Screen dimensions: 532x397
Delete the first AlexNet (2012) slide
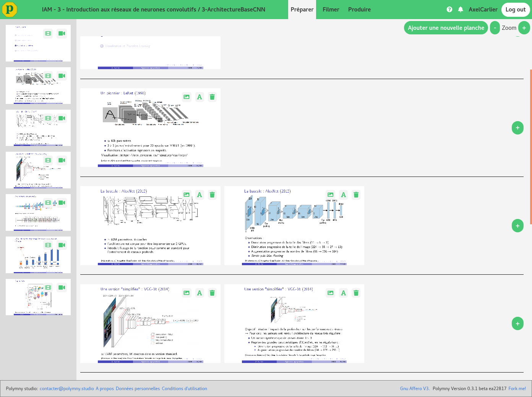[x=212, y=195]
